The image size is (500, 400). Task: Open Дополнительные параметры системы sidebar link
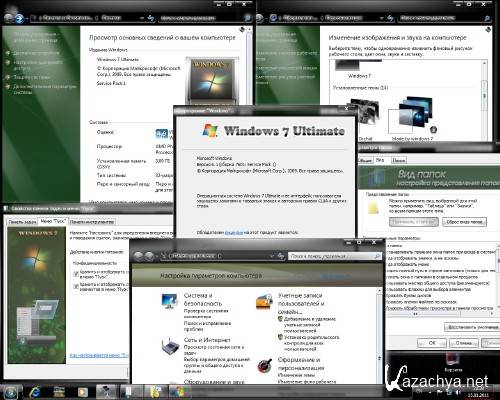pos(45,89)
